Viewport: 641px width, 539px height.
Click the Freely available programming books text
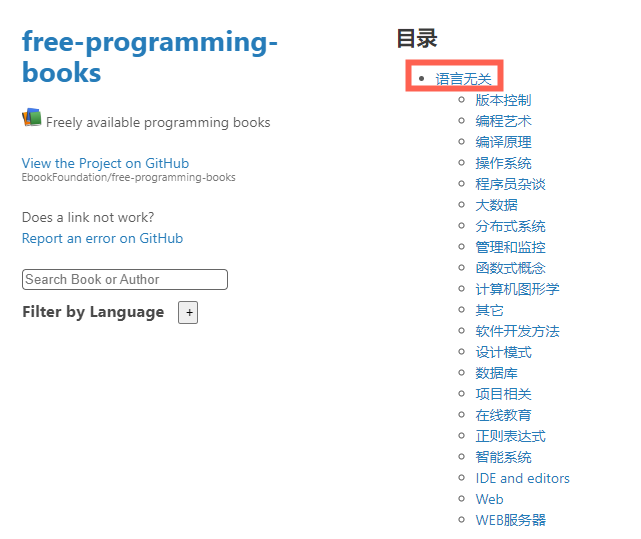(x=158, y=122)
